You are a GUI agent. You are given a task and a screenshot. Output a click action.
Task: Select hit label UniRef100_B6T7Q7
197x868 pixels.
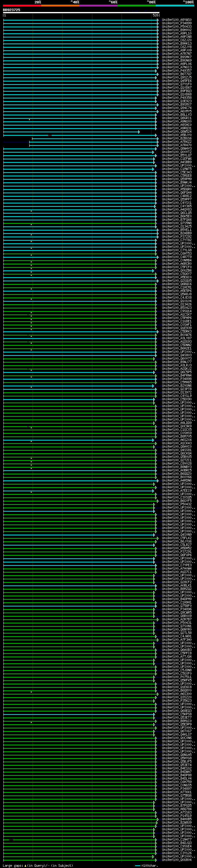pos(177,74)
